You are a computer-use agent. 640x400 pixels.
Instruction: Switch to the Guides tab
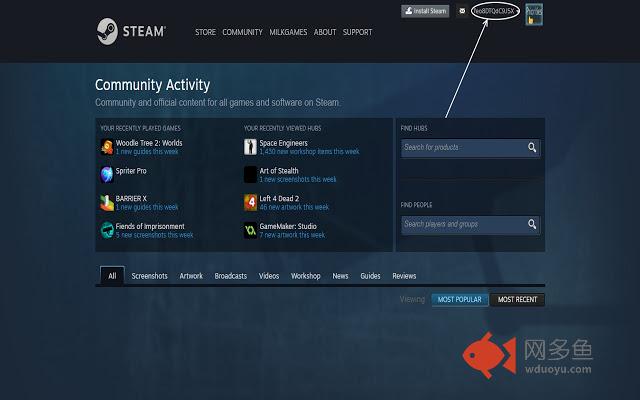[x=370, y=276]
